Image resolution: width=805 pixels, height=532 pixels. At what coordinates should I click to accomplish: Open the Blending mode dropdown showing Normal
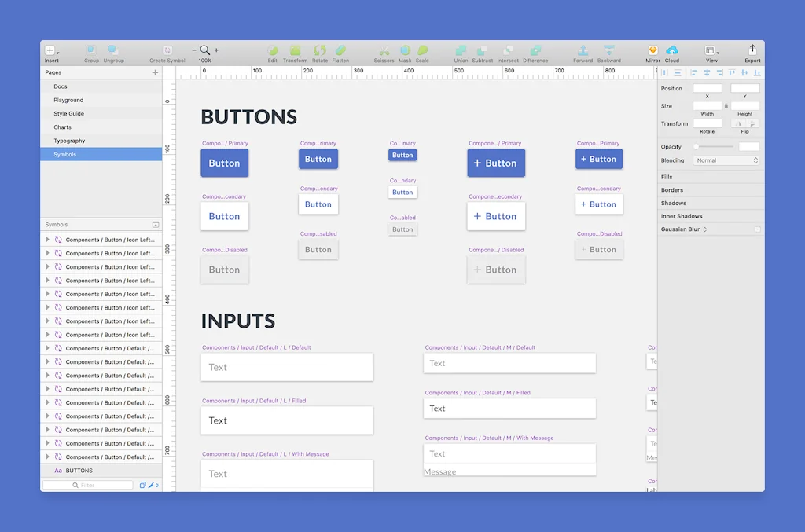pos(726,160)
